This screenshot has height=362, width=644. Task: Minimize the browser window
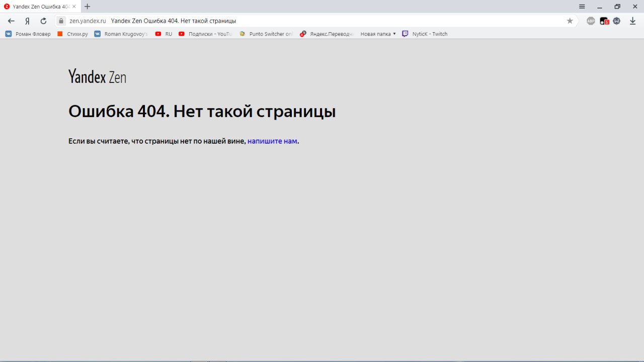pos(600,7)
